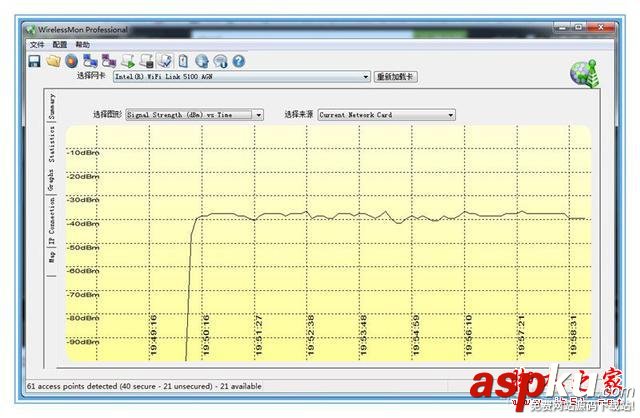This screenshot has height=418, width=640.
Task: Click the speech bubble info icon
Action: click(x=220, y=61)
